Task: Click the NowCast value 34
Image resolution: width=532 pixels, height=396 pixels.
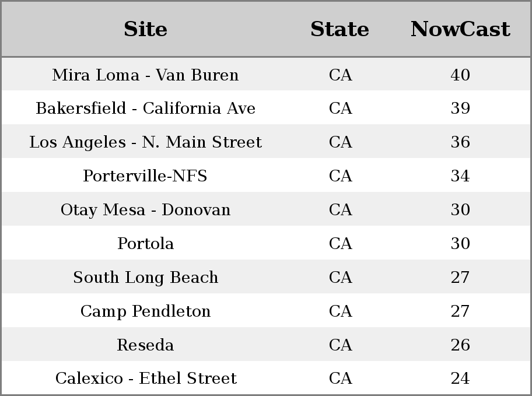Action: (460, 176)
